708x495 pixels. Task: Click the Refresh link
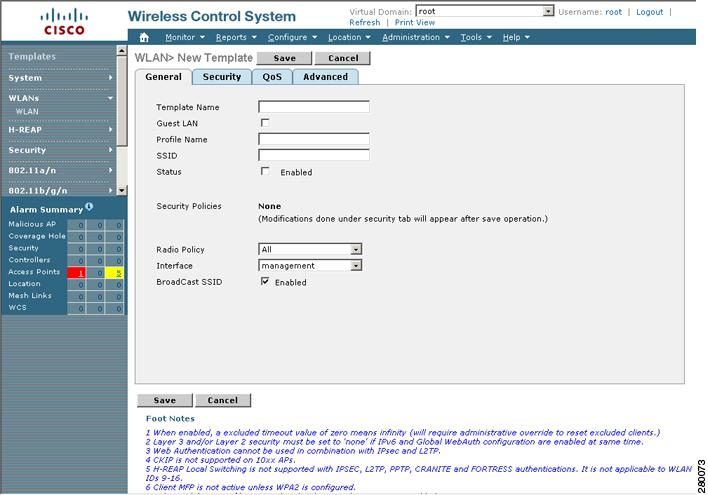tap(364, 23)
